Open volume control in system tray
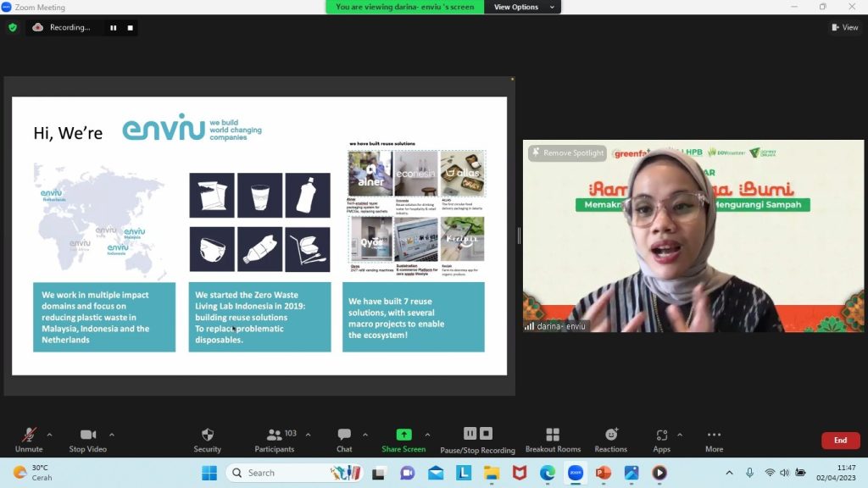Viewport: 868px width, 488px height. (784, 473)
